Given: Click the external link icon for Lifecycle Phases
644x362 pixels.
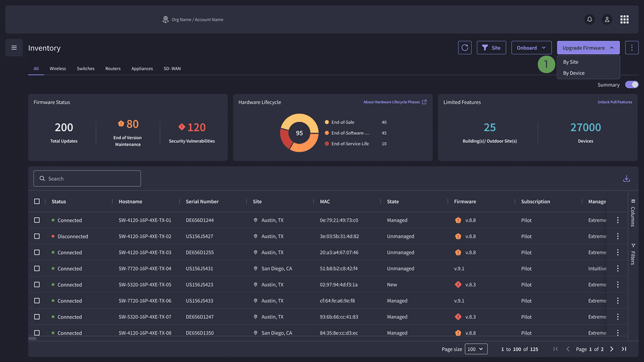Looking at the screenshot, I should point(424,102).
